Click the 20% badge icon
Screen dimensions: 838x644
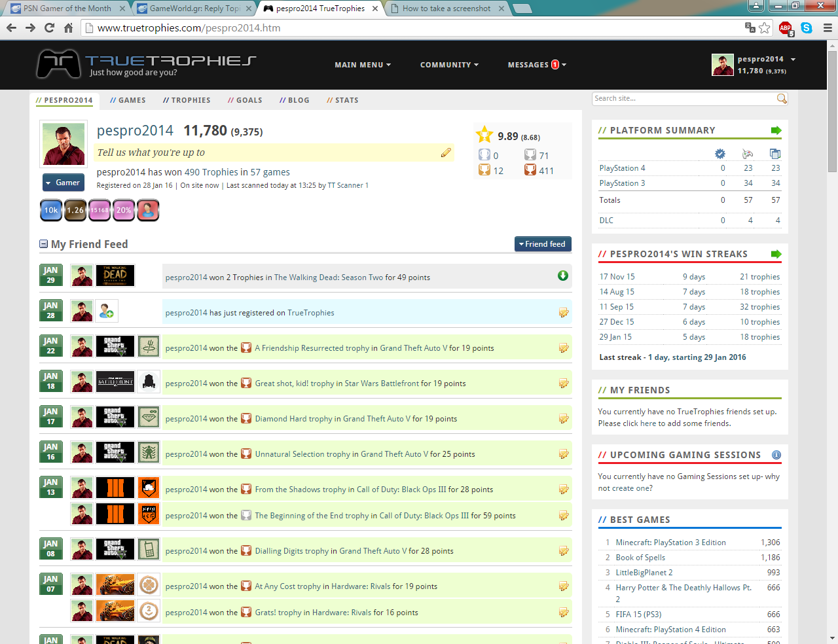point(124,210)
